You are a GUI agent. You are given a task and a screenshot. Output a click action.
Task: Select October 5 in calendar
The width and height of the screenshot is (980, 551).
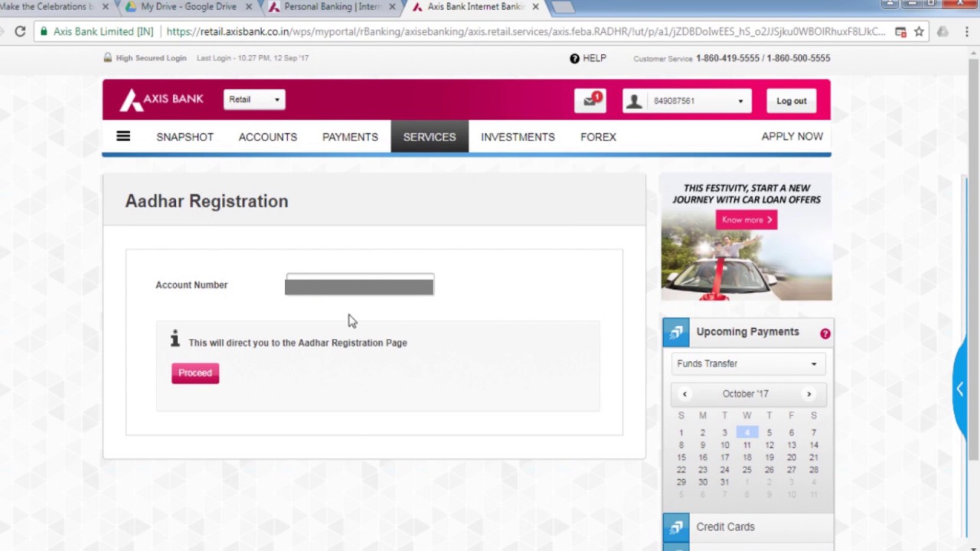pyautogui.click(x=769, y=433)
